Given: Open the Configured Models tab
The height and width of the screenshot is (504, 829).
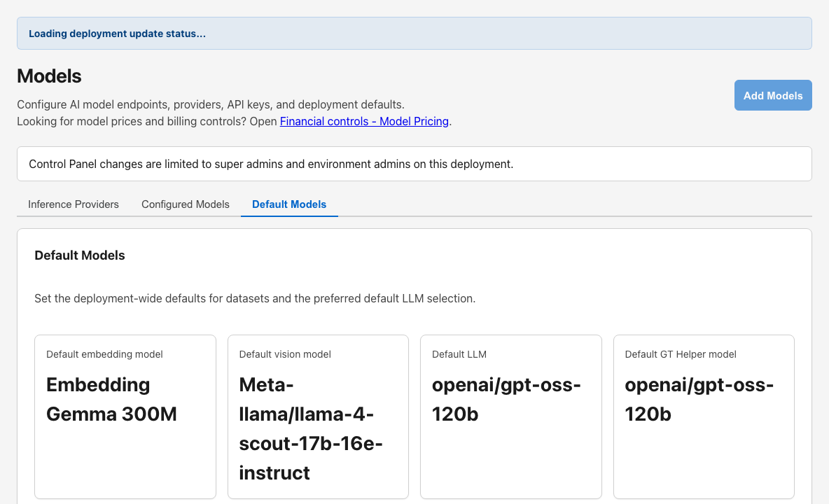Looking at the screenshot, I should point(185,204).
